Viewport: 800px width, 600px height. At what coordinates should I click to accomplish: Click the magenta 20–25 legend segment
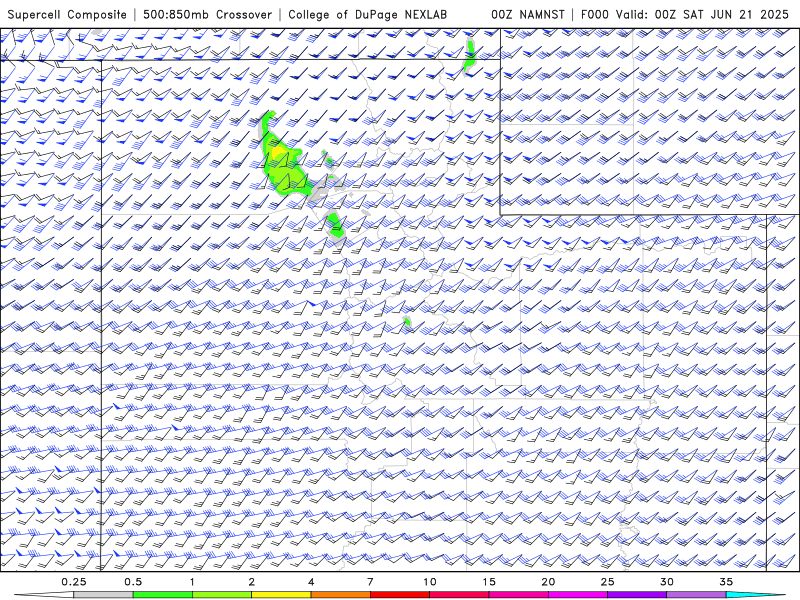click(x=578, y=595)
